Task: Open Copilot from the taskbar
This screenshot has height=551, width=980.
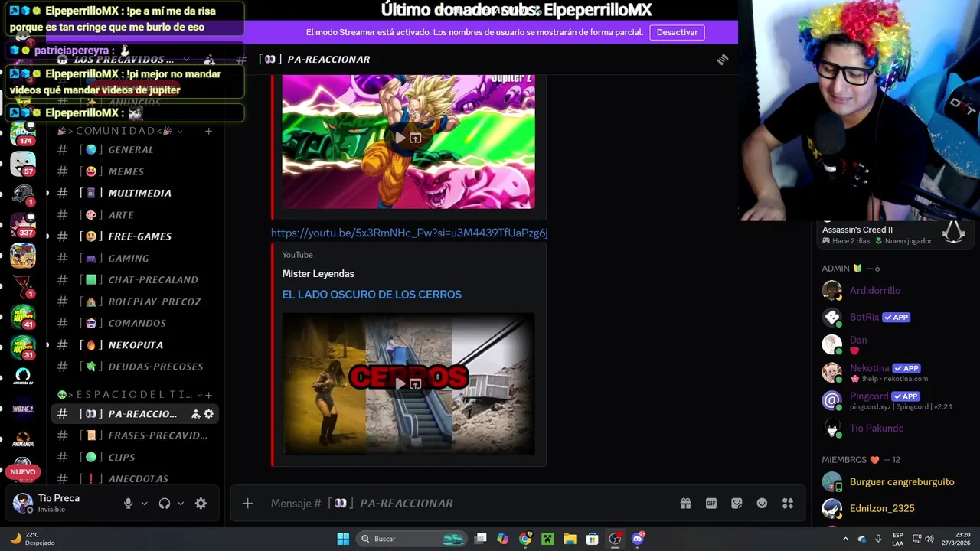Action: (502, 539)
